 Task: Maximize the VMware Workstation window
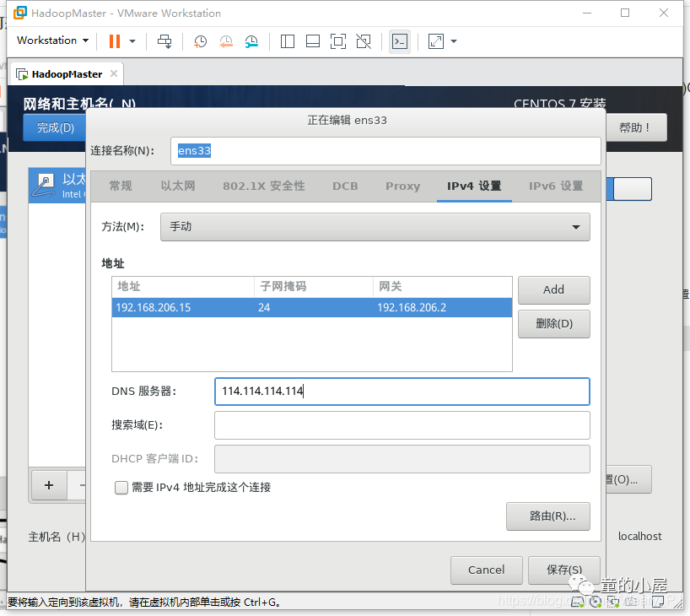pyautogui.click(x=625, y=14)
